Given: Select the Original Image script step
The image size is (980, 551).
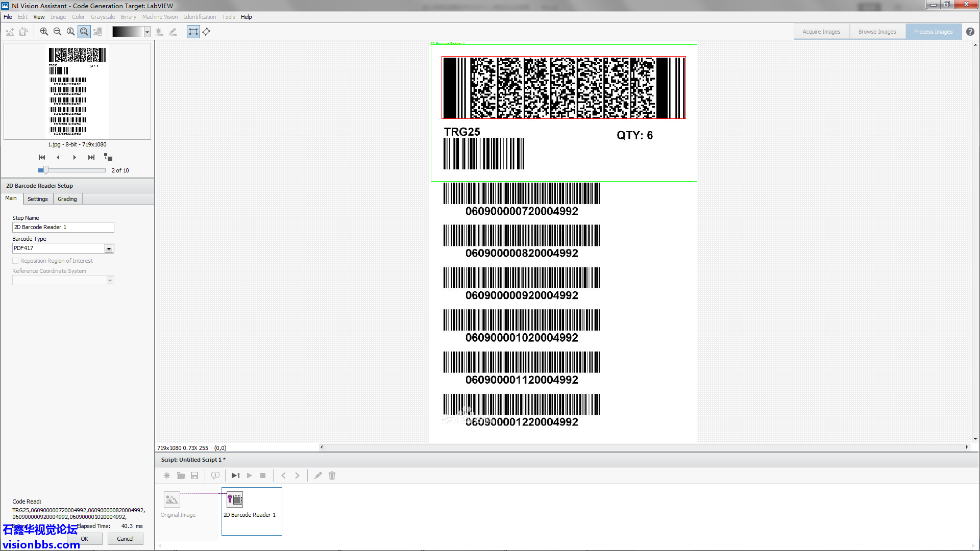Looking at the screenshot, I should point(178,505).
